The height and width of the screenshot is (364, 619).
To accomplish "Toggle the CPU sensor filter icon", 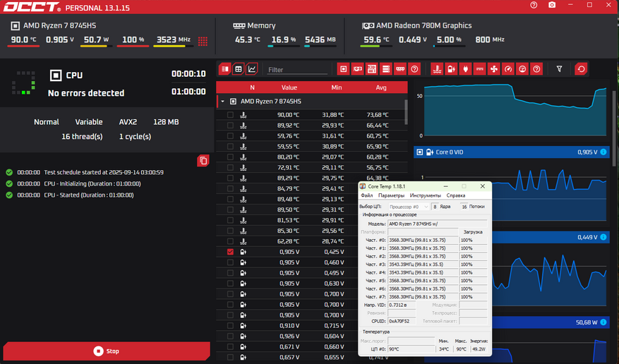I will coord(344,69).
